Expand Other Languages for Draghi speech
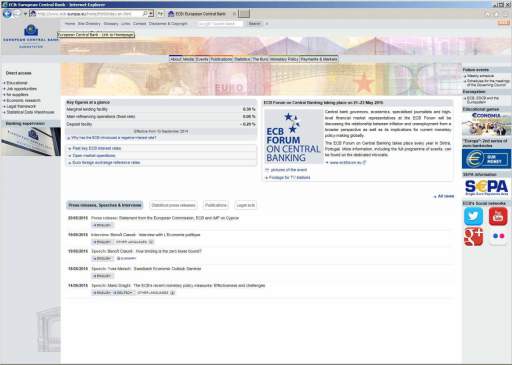Screen dimensions: 512x365 (x=156, y=293)
